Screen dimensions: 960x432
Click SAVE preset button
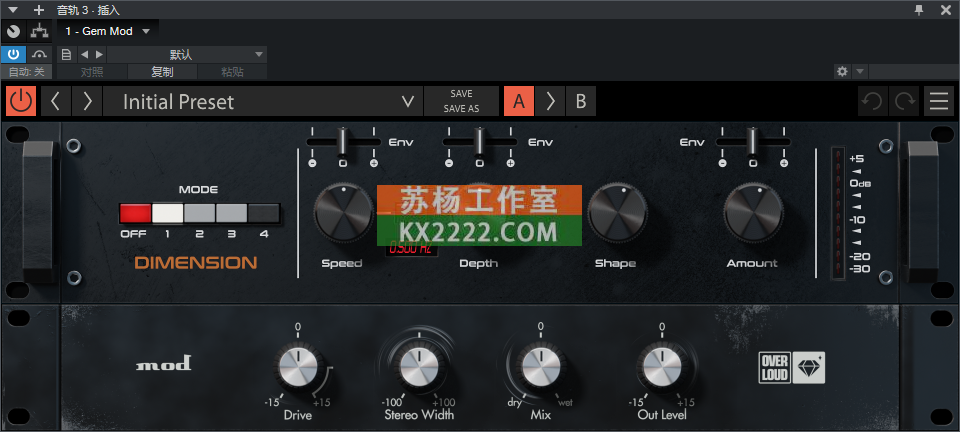pos(461,94)
